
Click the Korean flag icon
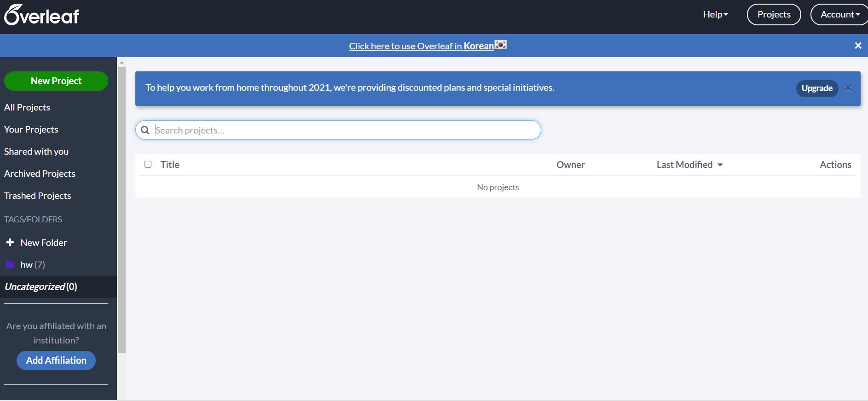click(x=501, y=45)
